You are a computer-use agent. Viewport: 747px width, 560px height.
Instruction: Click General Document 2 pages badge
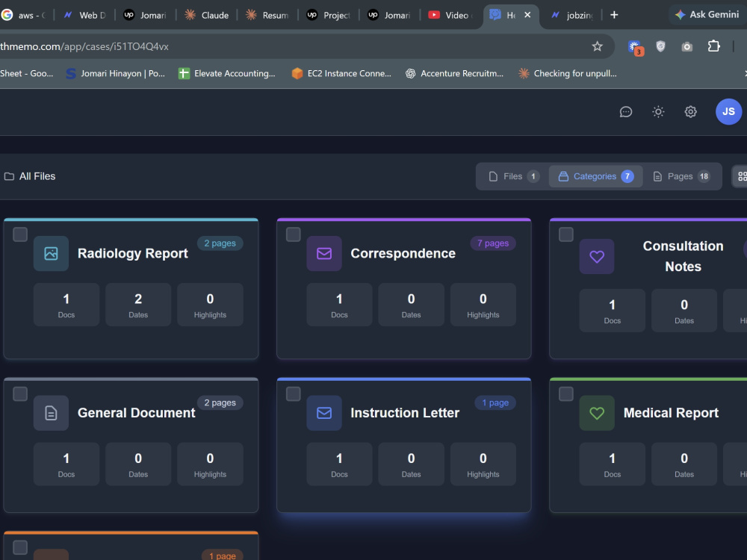click(x=220, y=403)
